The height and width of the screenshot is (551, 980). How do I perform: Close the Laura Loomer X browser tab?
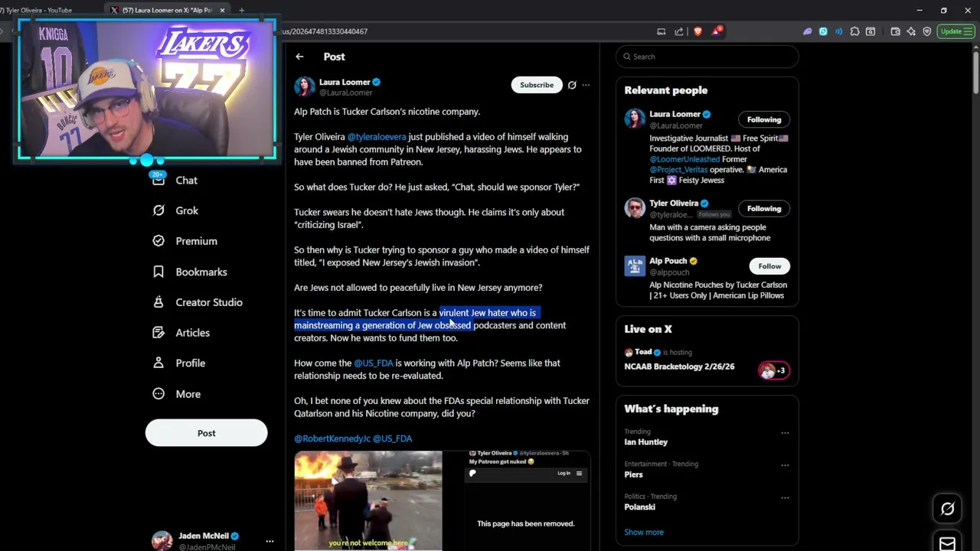coord(222,10)
